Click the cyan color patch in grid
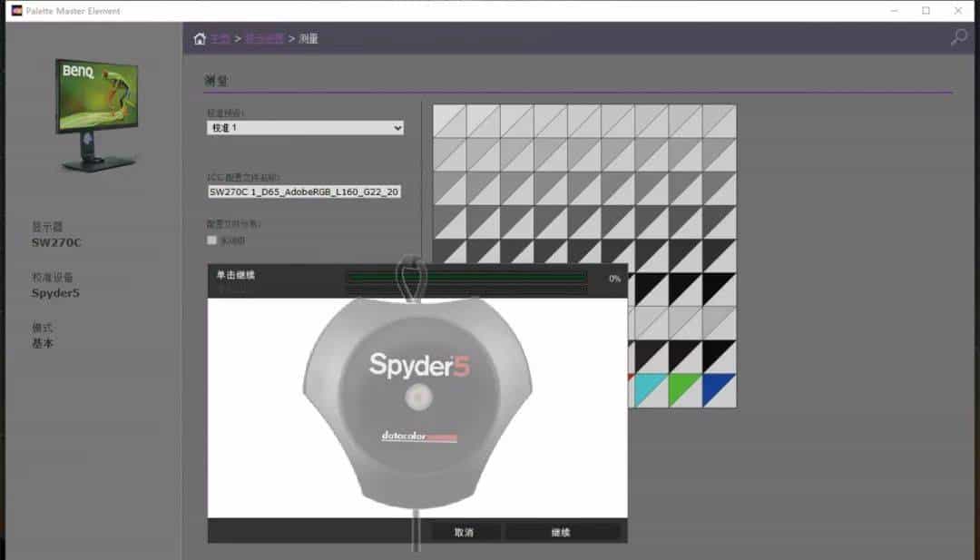Viewport: 980px width, 560px height. tap(652, 390)
